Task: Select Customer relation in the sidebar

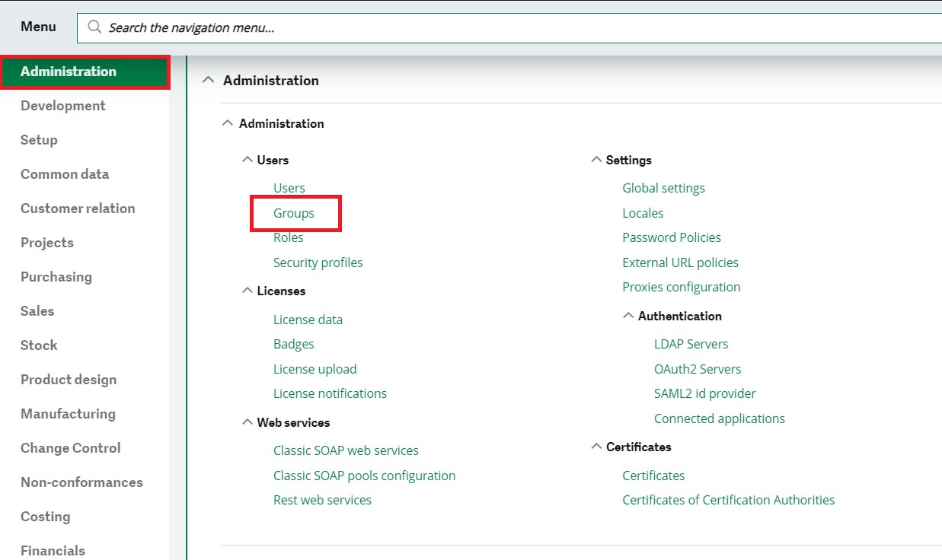Action: (x=78, y=208)
